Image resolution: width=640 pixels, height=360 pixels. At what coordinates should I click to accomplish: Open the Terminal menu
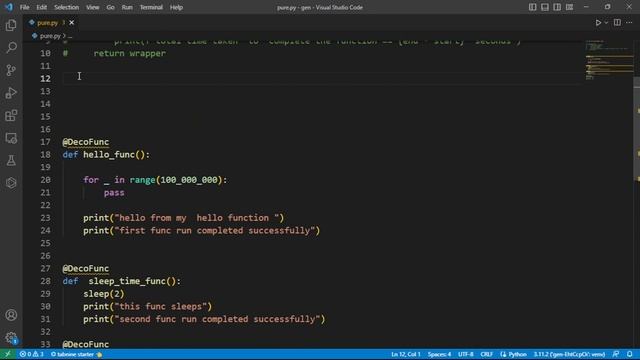[151, 7]
